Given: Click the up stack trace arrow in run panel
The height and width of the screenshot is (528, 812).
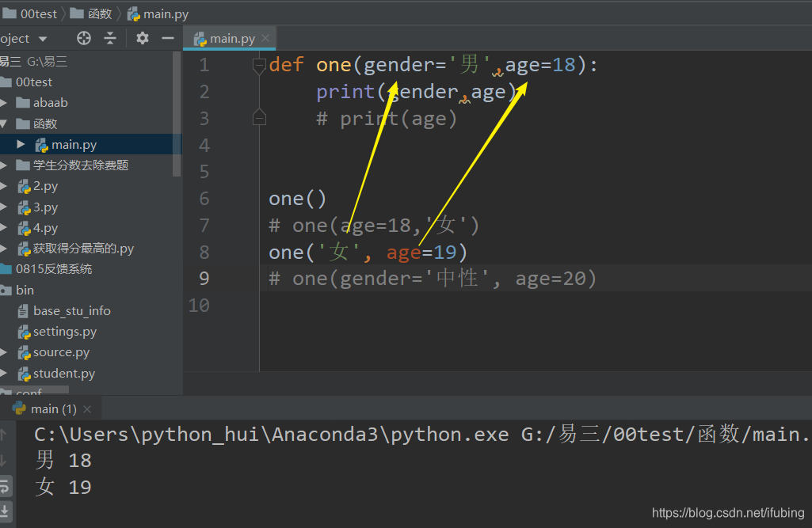Looking at the screenshot, I should [x=4, y=435].
